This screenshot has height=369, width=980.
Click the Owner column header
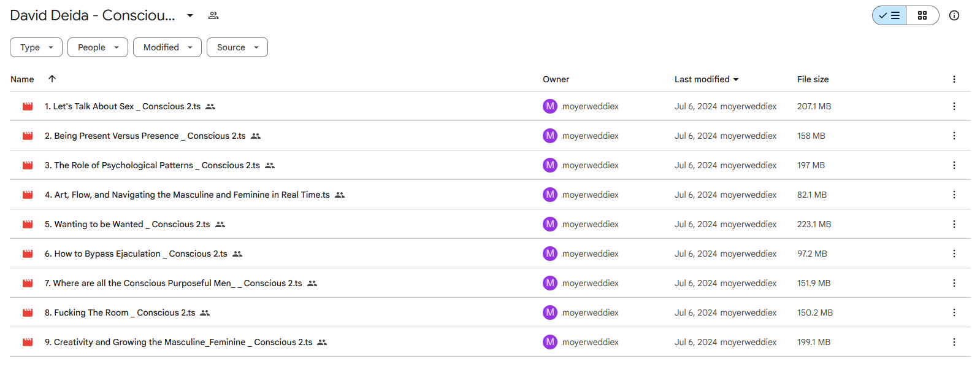pos(556,79)
